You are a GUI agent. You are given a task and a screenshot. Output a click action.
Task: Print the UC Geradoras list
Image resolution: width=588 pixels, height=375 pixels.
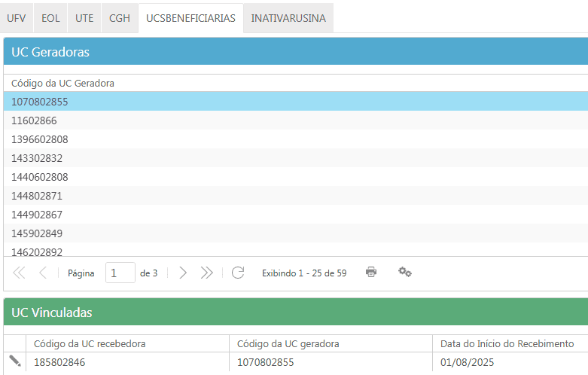tap(371, 272)
